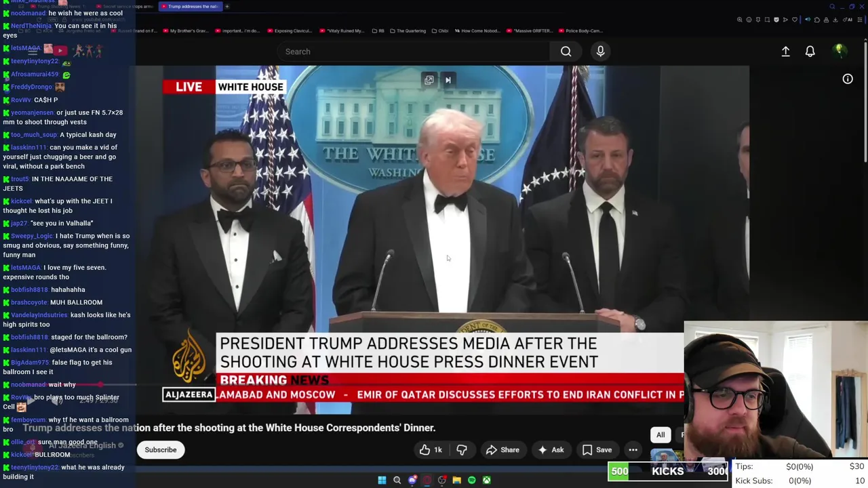The height and width of the screenshot is (488, 868).
Task: Share the video
Action: (502, 450)
